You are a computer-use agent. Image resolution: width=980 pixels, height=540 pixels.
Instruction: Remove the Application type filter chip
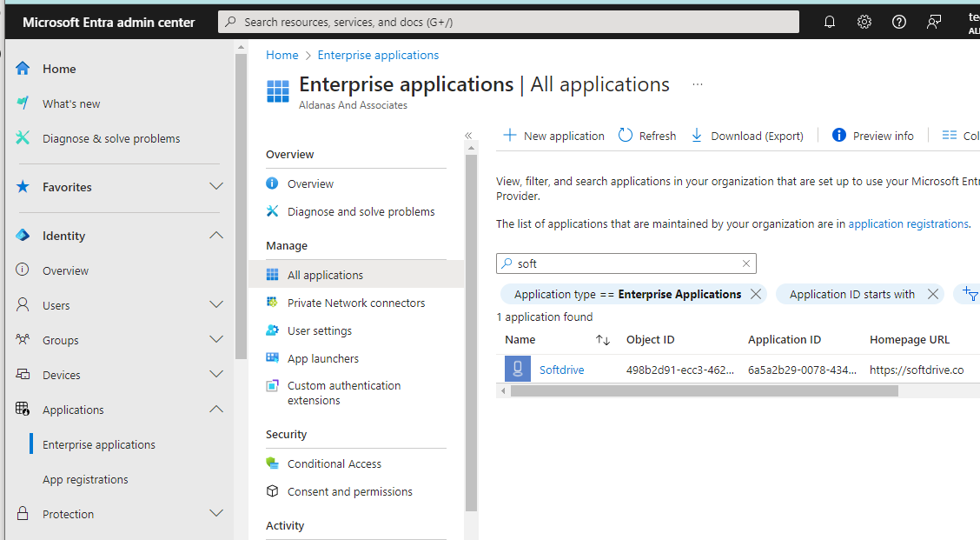(x=756, y=294)
